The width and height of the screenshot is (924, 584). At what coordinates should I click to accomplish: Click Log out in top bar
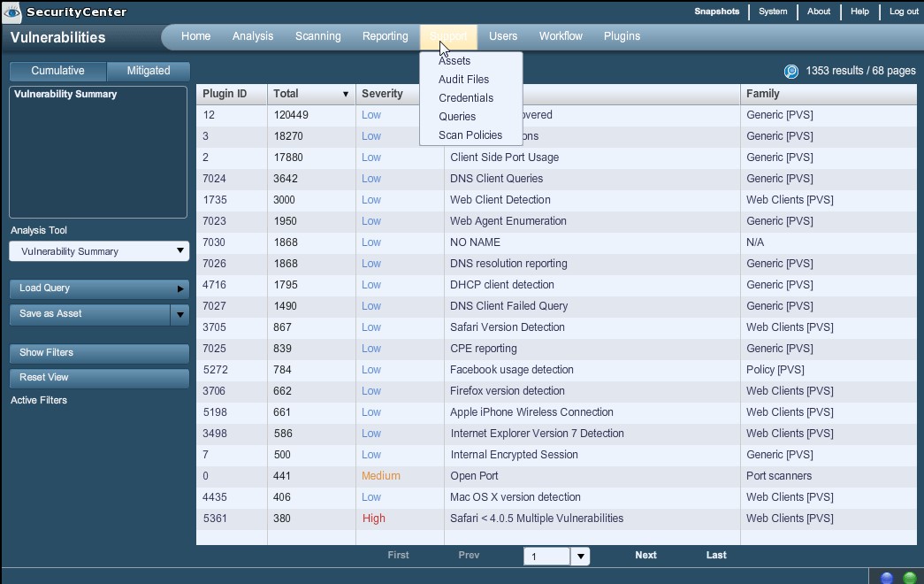coord(904,12)
